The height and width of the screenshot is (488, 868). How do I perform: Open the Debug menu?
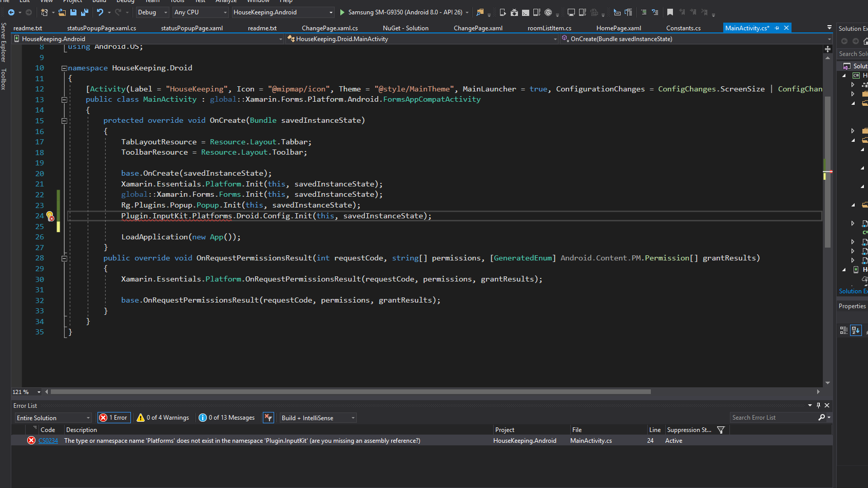pos(125,2)
